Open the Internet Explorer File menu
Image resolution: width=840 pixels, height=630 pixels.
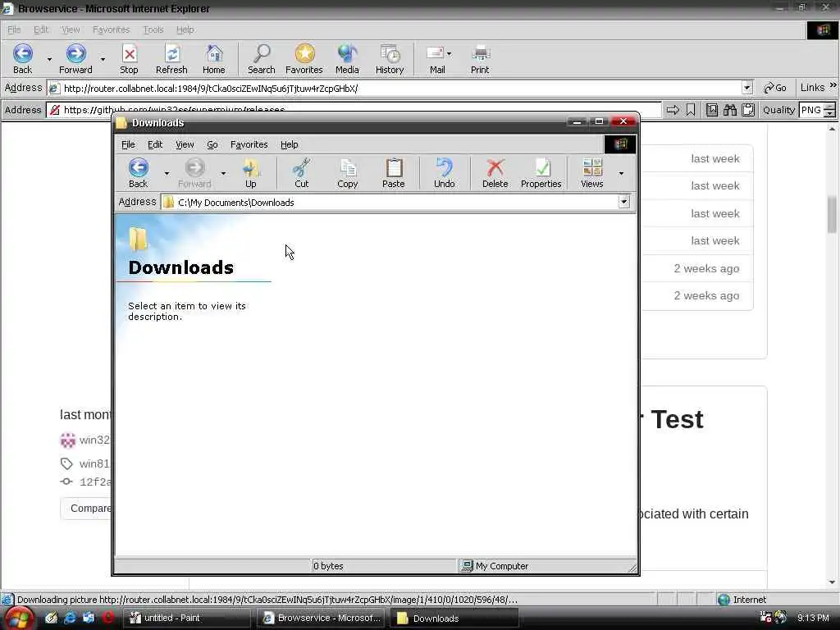pos(14,30)
